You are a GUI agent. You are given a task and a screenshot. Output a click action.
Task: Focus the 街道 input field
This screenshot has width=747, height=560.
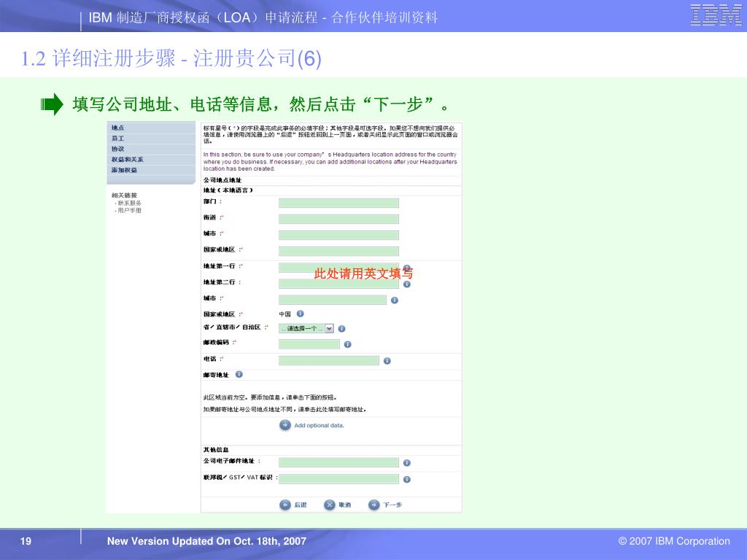tap(338, 219)
